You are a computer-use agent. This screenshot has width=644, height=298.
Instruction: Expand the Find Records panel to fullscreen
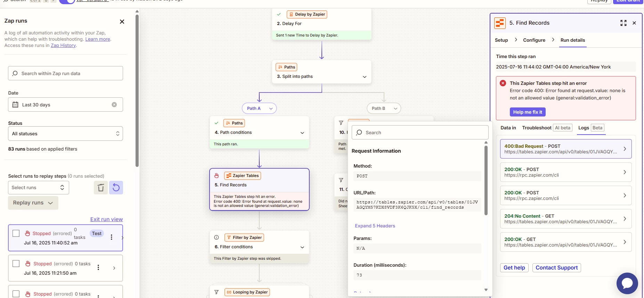point(623,23)
